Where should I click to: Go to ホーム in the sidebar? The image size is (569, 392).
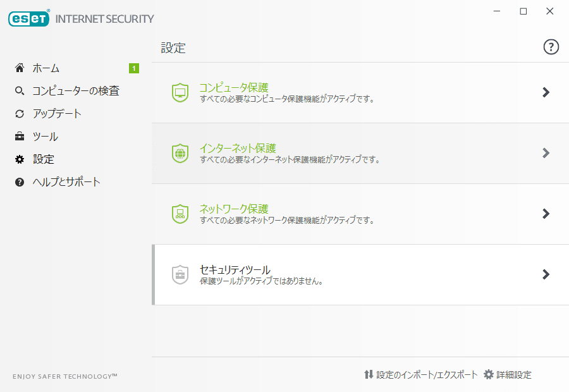[x=46, y=68]
